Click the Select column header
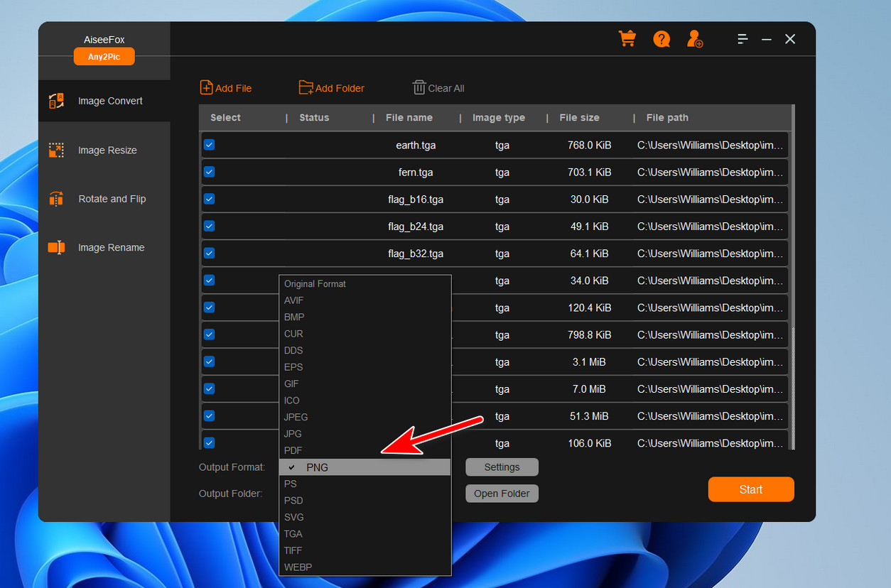This screenshot has width=891, height=588. pos(225,118)
